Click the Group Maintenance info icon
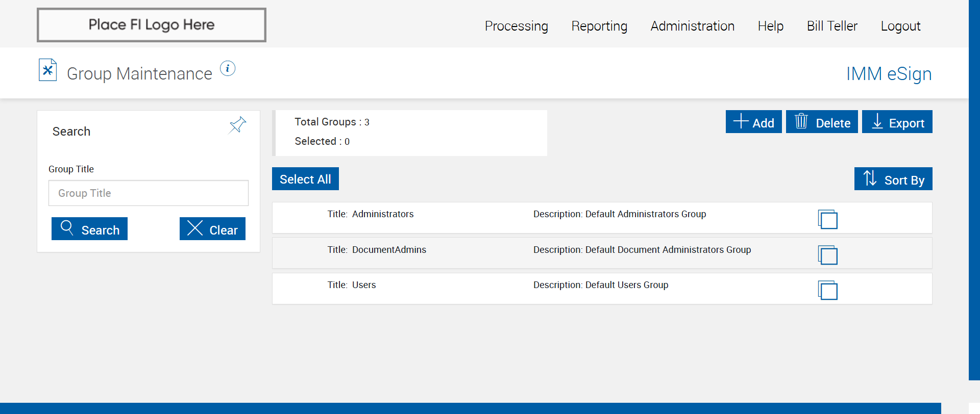 (228, 68)
